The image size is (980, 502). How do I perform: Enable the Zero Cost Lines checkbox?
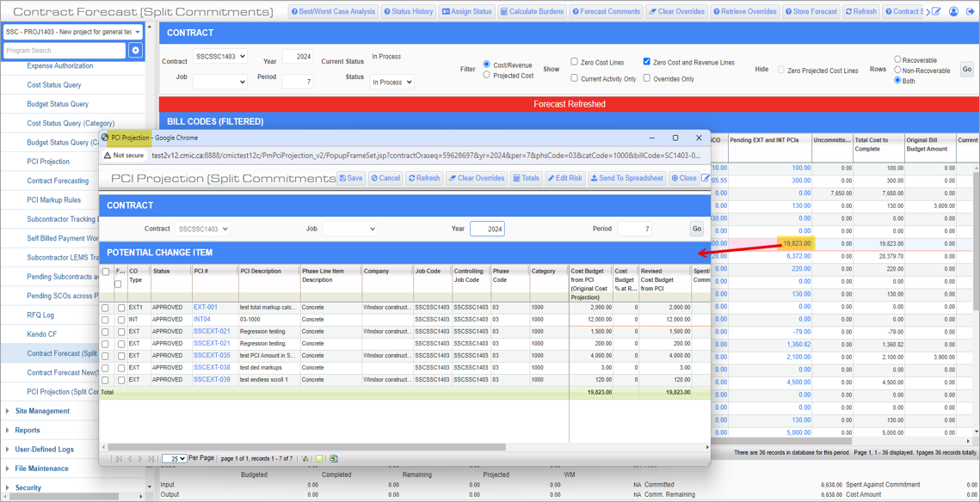tap(575, 62)
